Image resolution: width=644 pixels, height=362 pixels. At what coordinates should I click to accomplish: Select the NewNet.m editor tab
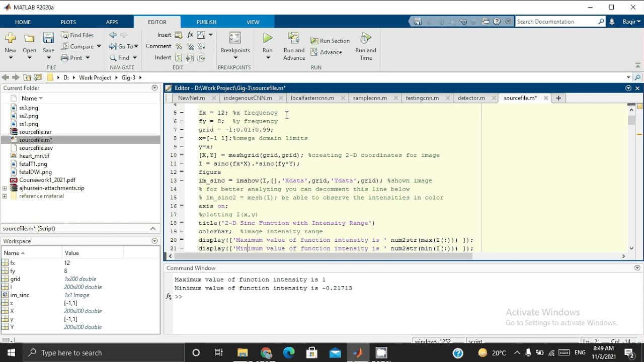click(x=191, y=98)
